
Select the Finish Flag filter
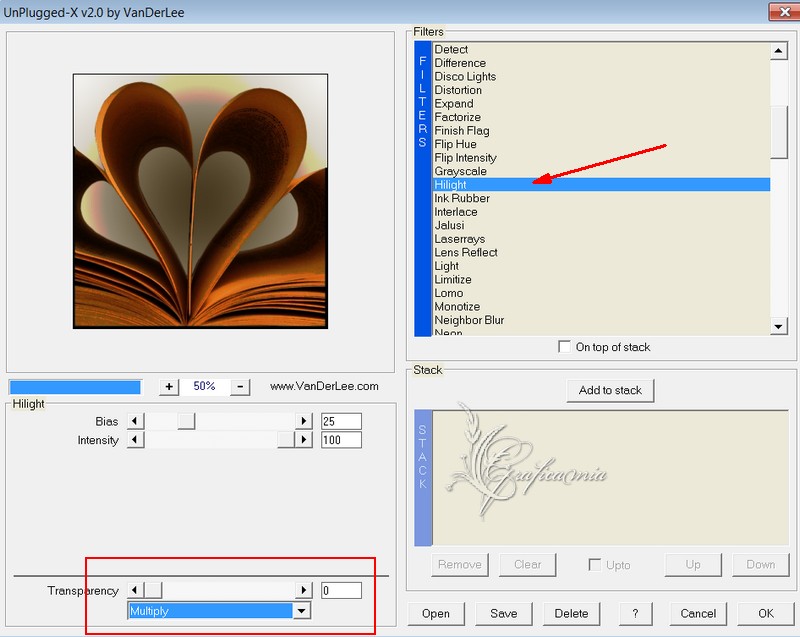pos(601,131)
